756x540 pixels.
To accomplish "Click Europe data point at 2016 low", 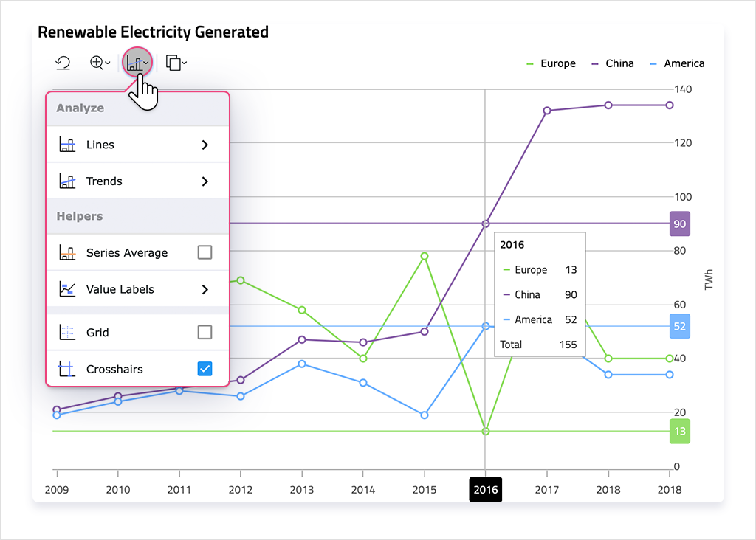I will pos(486,431).
